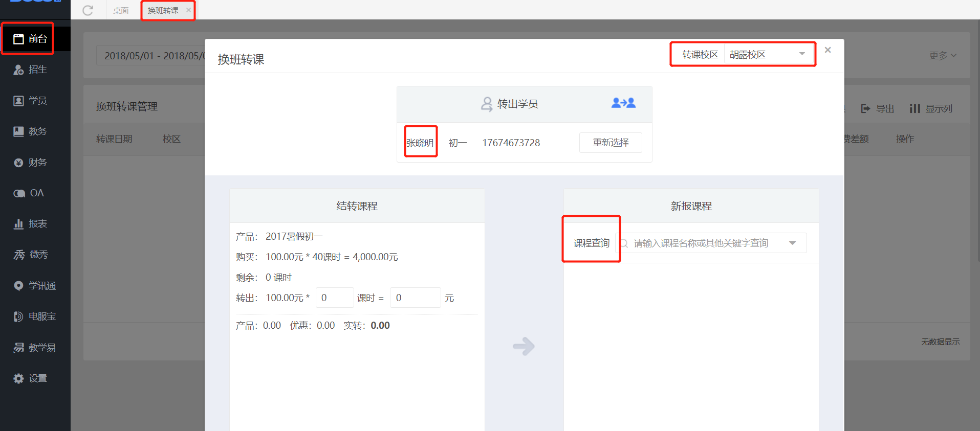The height and width of the screenshot is (431, 980).
Task: Click the 重新选择 button
Action: click(611, 143)
